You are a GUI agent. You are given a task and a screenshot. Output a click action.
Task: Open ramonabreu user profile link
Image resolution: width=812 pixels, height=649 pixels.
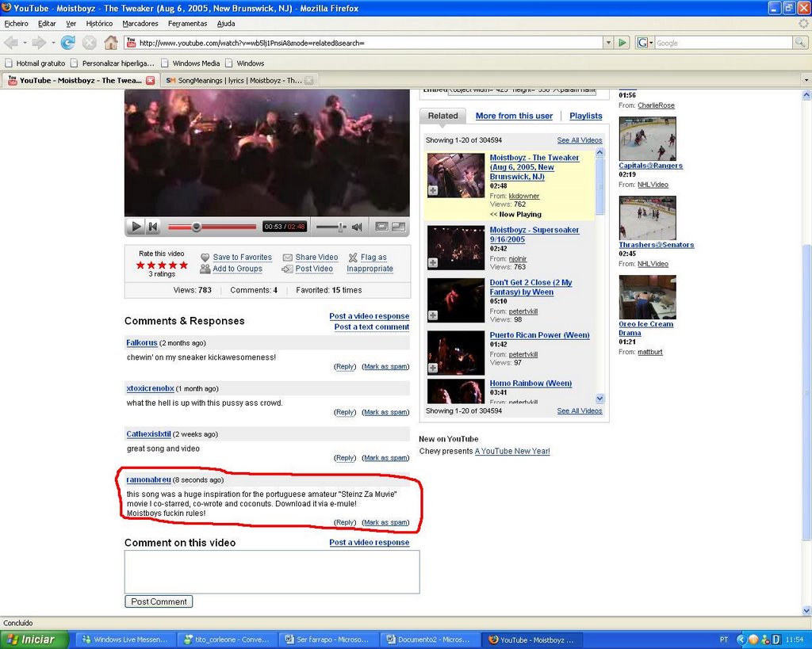pyautogui.click(x=148, y=479)
